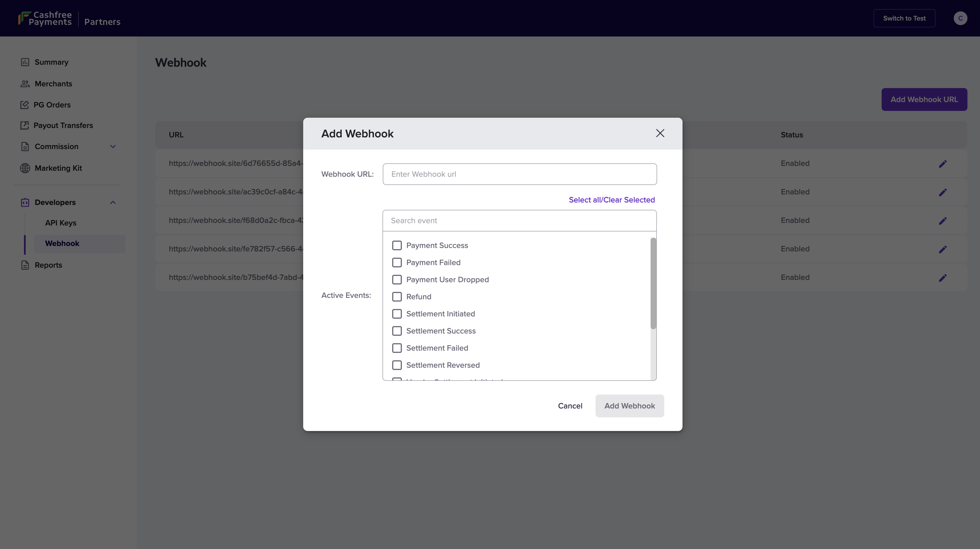Click the Summary chart icon in sidebar

25,62
